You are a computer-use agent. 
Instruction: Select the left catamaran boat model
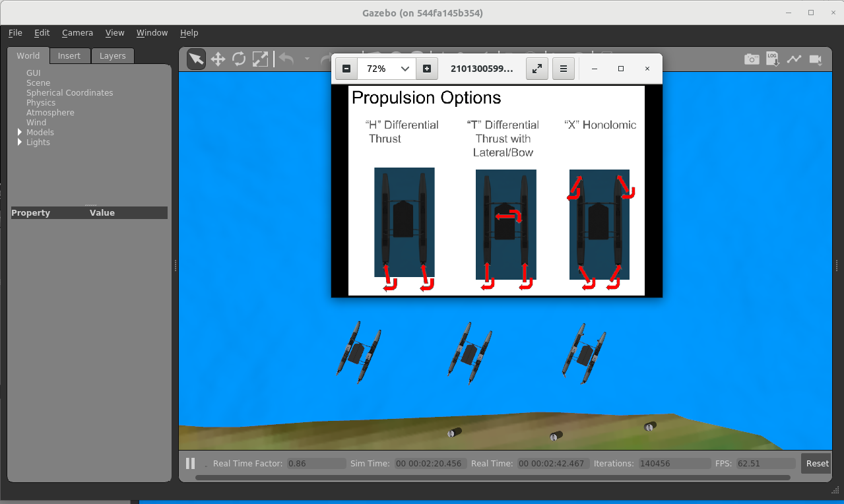coord(360,352)
